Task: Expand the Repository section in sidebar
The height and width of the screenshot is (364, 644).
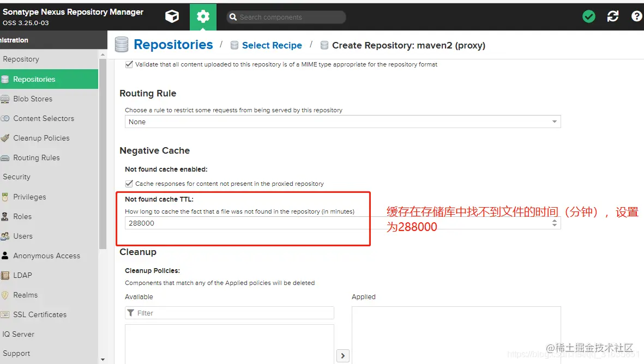Action: pos(21,59)
